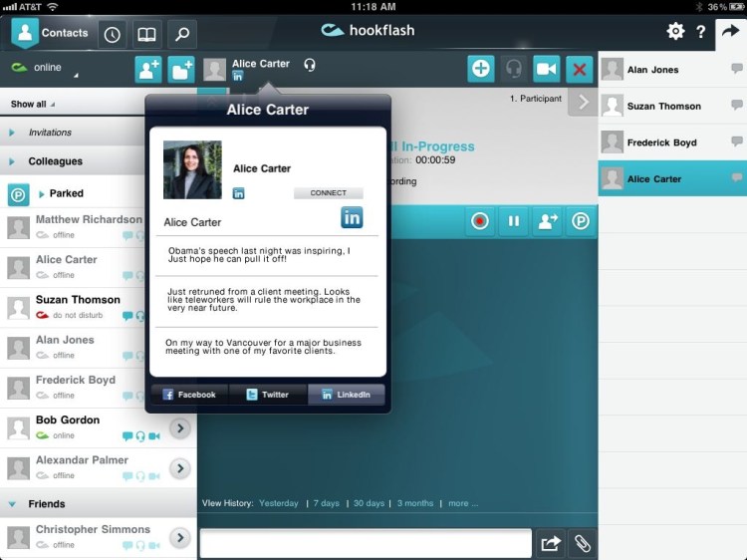Switch to the Facebook tab
The width and height of the screenshot is (747, 560).
pos(189,395)
